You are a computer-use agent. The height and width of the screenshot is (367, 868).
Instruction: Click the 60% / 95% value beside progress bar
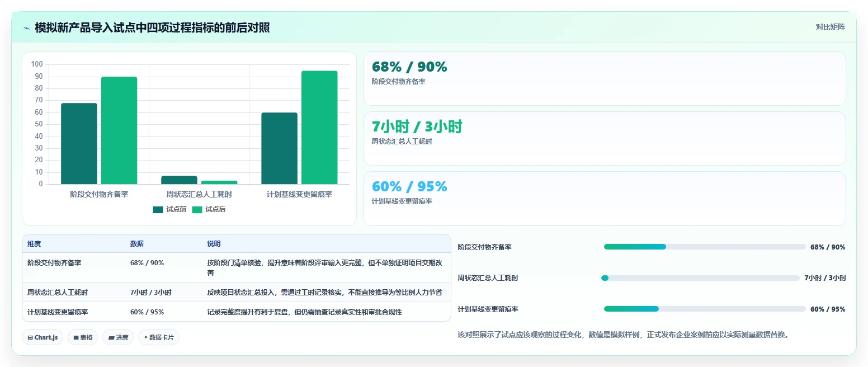828,309
